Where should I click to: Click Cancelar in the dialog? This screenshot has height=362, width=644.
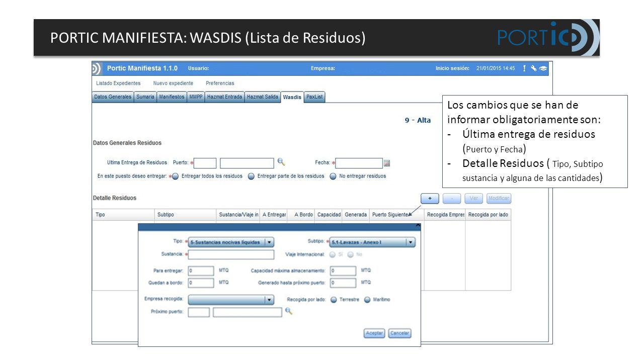click(x=400, y=333)
